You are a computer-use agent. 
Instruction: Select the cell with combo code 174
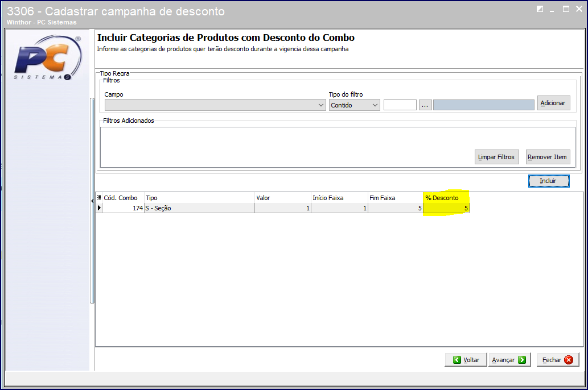[123, 208]
